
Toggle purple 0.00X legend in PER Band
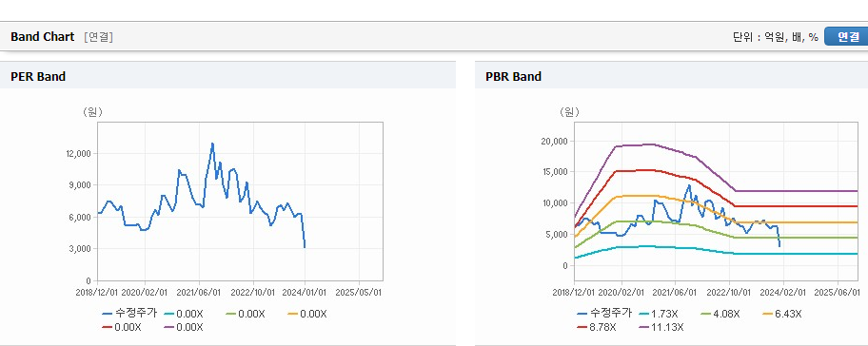coord(184,327)
